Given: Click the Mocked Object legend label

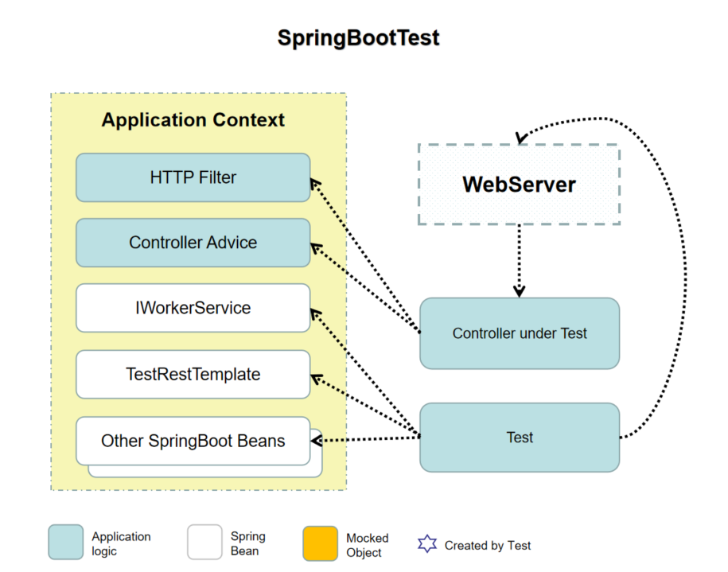Looking at the screenshot, I should tap(368, 545).
